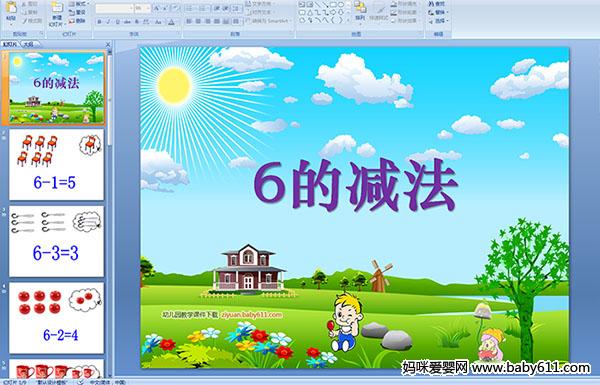Screen dimensions: 600x385
Task: Pick the oval shape in shapes gallery
Action: click(341, 5)
